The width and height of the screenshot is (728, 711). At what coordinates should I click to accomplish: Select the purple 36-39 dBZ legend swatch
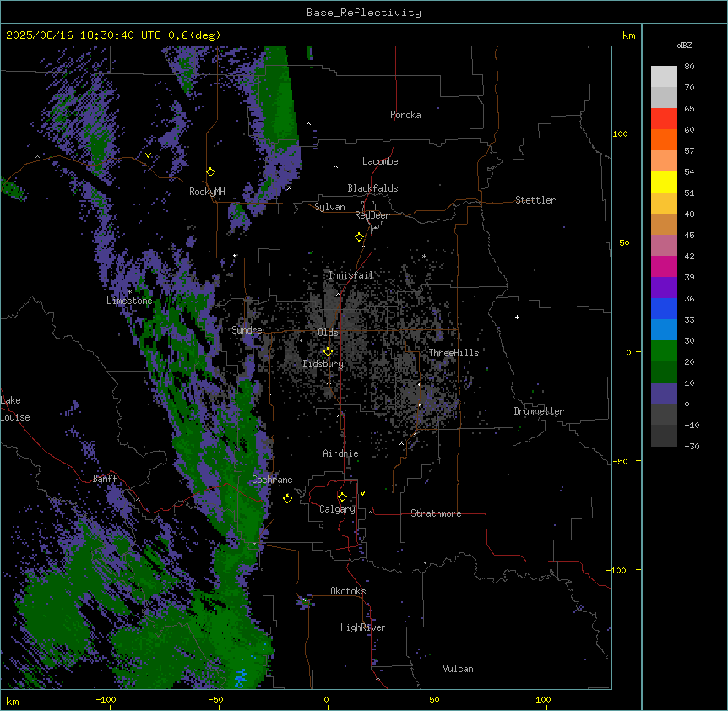(664, 288)
